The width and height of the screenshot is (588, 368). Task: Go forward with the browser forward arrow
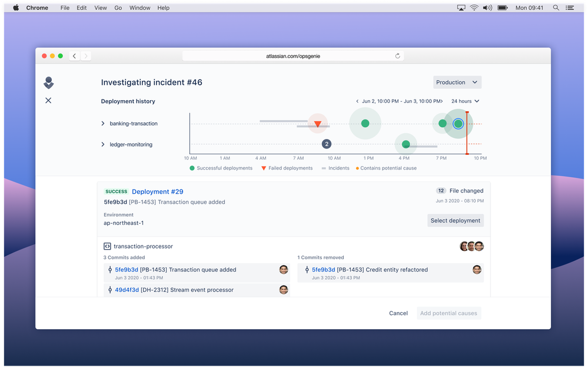(86, 56)
